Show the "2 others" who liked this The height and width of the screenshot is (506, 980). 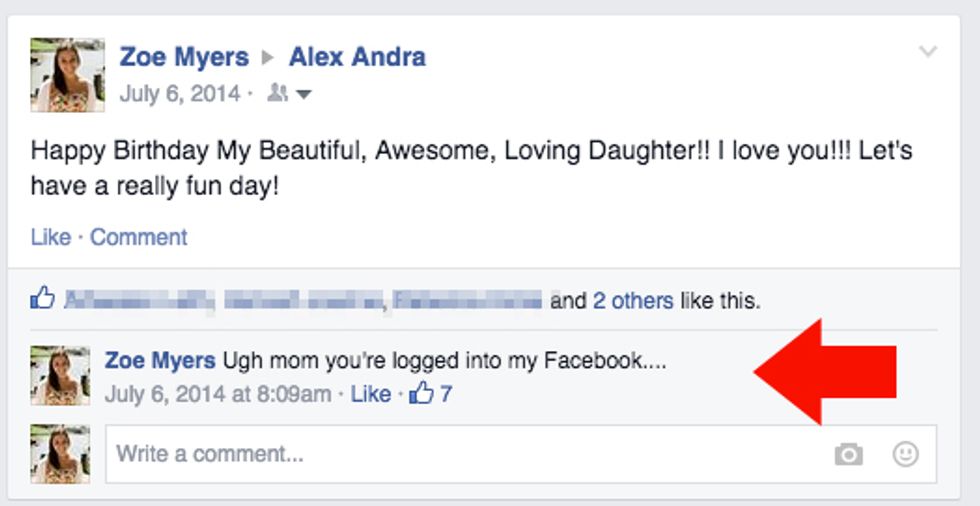pos(632,300)
